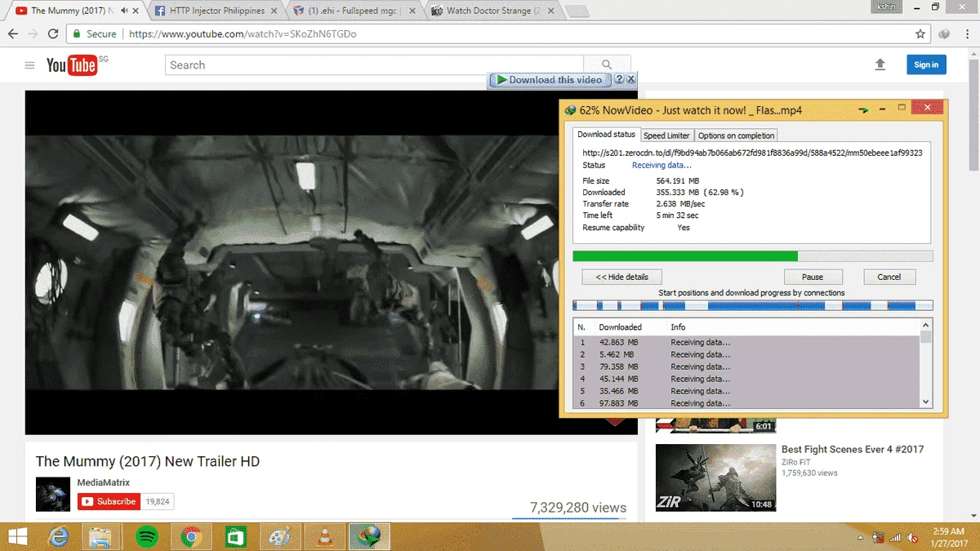Click the download URL text in IDM
The height and width of the screenshot is (551, 980).
[752, 153]
